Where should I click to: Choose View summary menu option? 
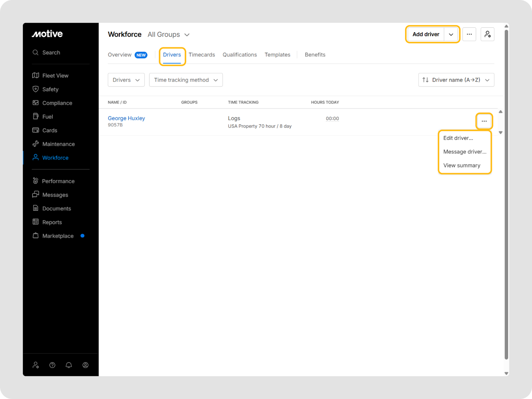[462, 165]
